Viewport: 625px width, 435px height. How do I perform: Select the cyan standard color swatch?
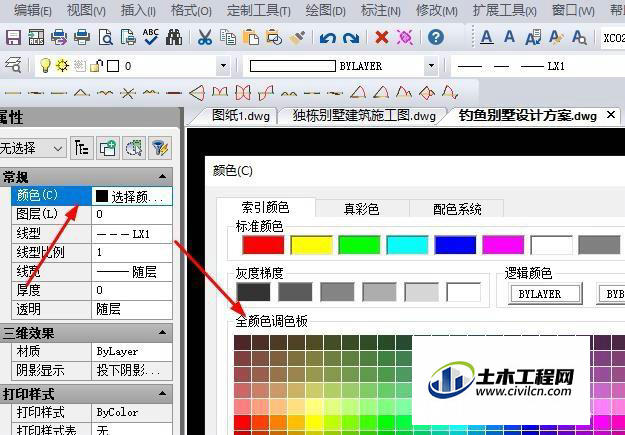pos(407,245)
